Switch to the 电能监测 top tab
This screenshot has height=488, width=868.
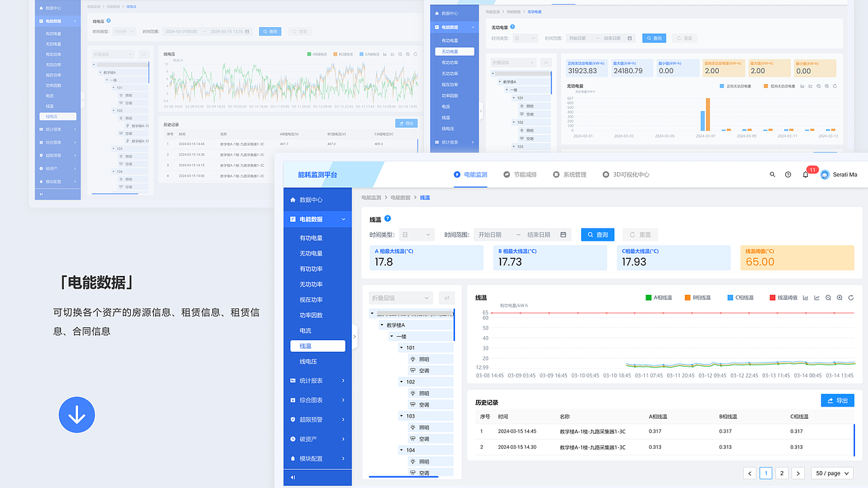pos(471,175)
